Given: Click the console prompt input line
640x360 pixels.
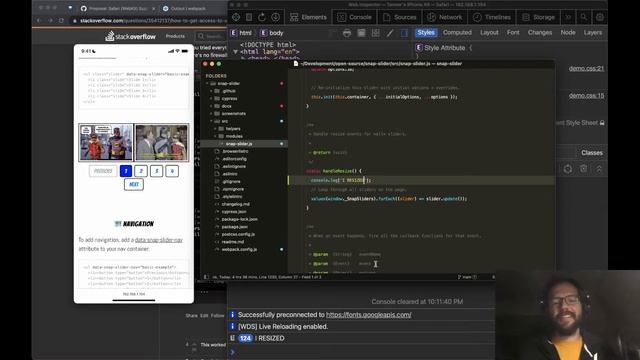Looking at the screenshot, I should pos(361,351).
